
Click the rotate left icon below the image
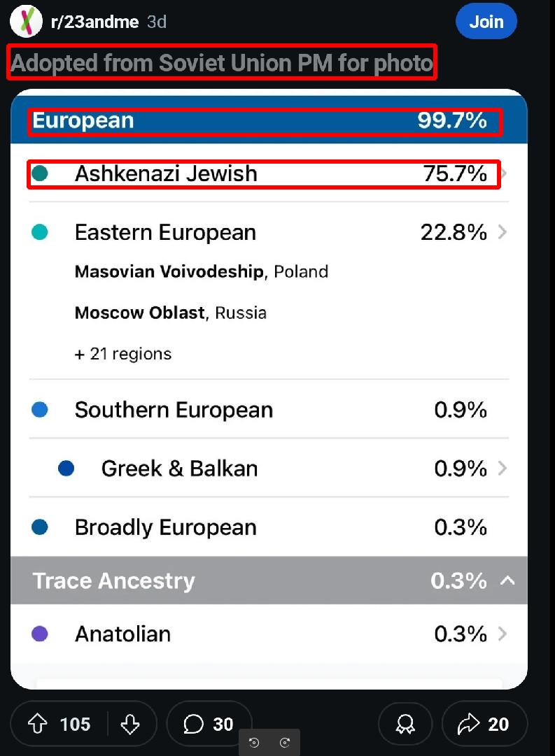254,743
